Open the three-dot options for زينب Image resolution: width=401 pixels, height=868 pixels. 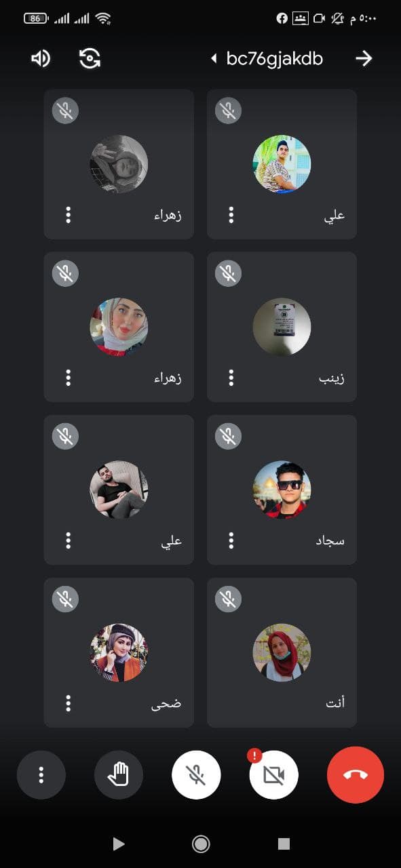[231, 378]
